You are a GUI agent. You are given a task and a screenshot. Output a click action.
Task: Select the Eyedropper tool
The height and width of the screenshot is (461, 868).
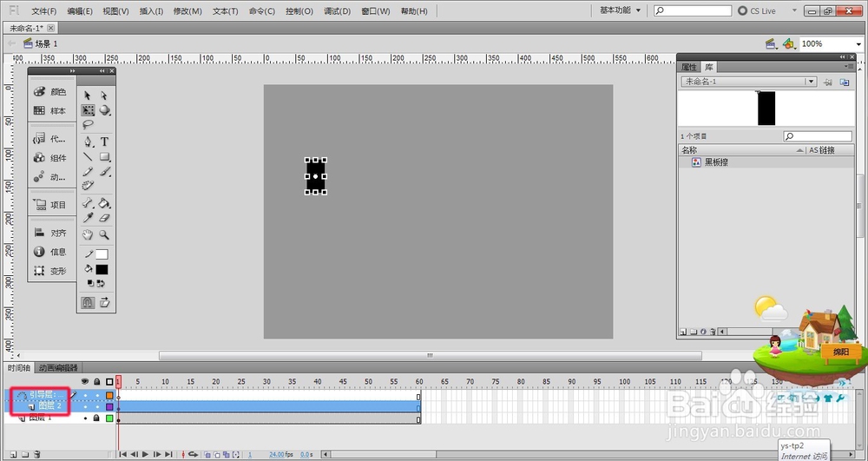click(88, 218)
